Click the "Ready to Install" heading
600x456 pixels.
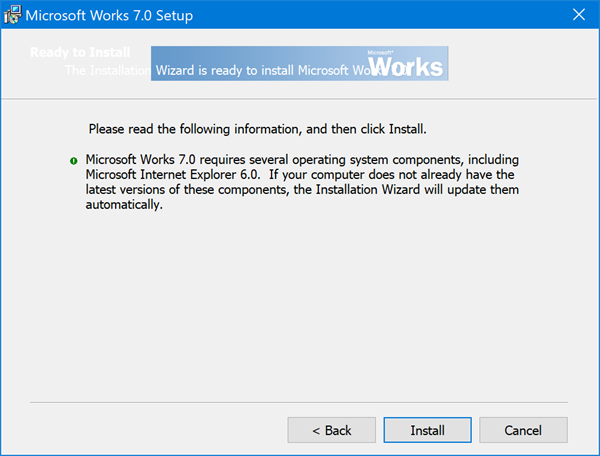click(71, 52)
